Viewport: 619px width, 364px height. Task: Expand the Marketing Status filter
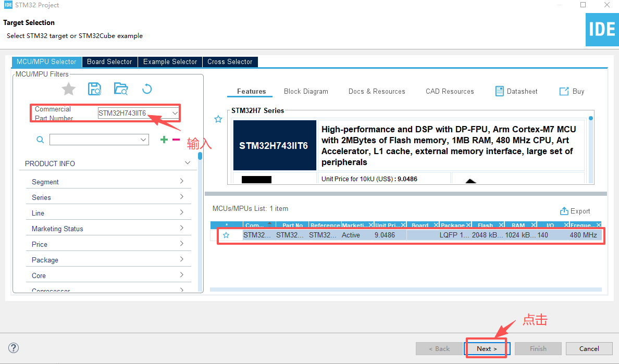(x=182, y=228)
